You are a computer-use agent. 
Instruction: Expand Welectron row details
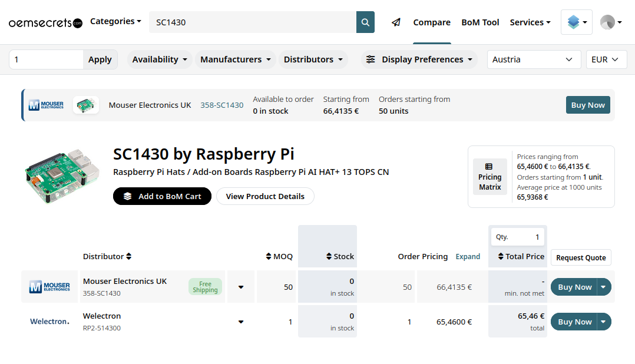click(241, 322)
